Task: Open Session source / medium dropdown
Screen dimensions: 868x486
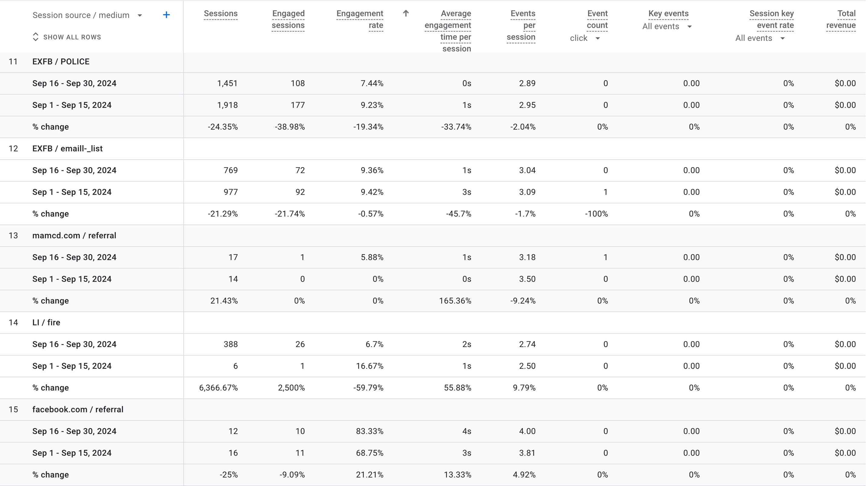Action: (x=139, y=15)
